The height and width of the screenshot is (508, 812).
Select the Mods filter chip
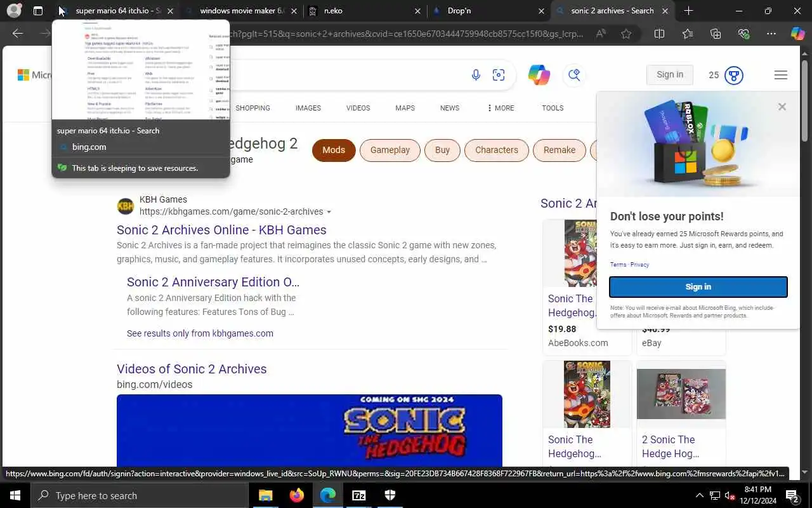pyautogui.click(x=334, y=150)
